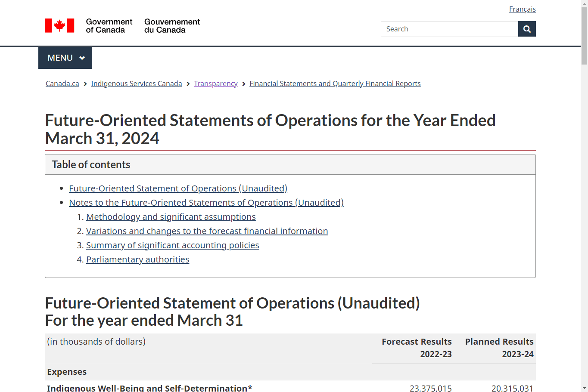
Task: Open Variations and changes to forecast information
Action: tap(207, 231)
